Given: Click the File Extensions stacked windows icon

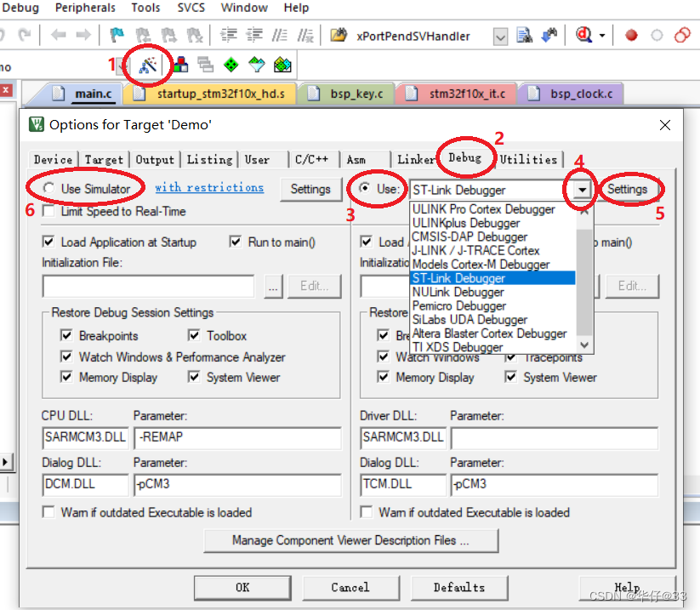Looking at the screenshot, I should (205, 66).
